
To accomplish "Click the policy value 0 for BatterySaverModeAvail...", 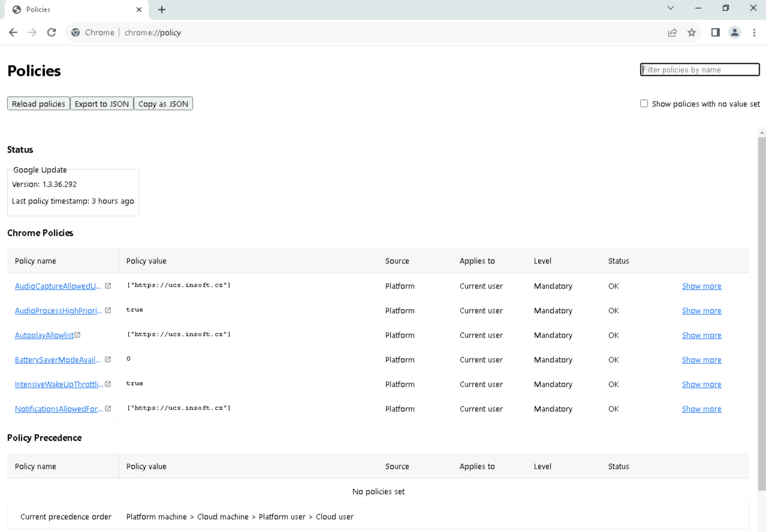I will tap(128, 359).
